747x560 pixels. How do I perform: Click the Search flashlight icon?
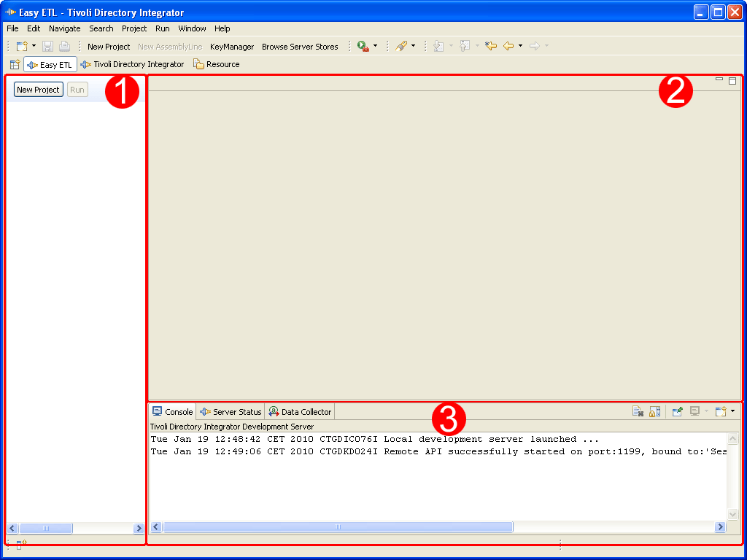(x=401, y=46)
